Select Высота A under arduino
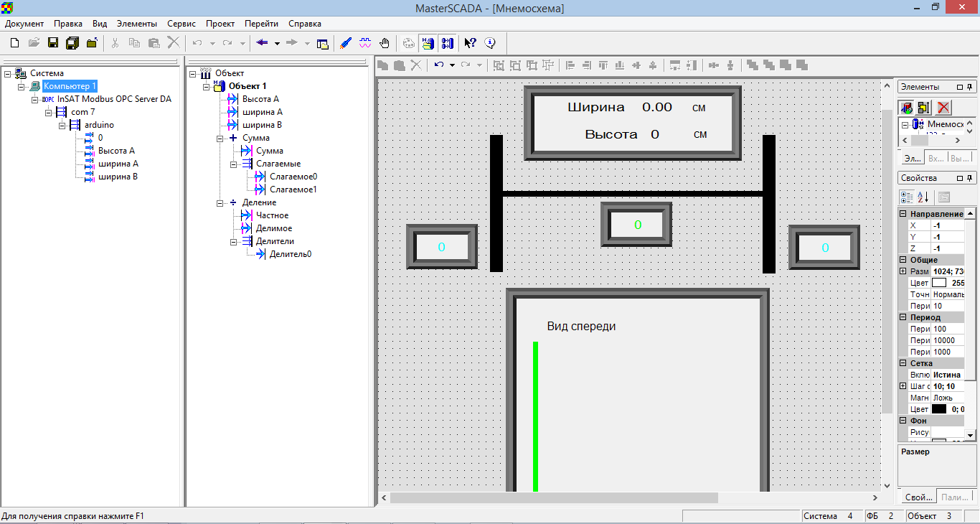980x524 pixels. pyautogui.click(x=116, y=151)
